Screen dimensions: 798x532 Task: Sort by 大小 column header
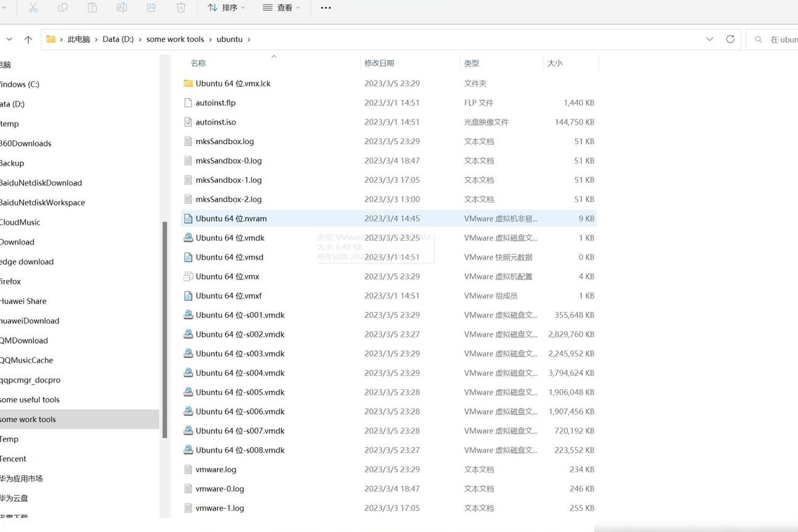[555, 63]
